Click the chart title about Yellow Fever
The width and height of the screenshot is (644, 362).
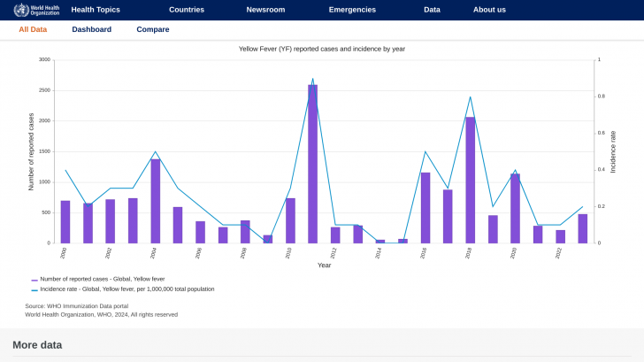coord(322,49)
